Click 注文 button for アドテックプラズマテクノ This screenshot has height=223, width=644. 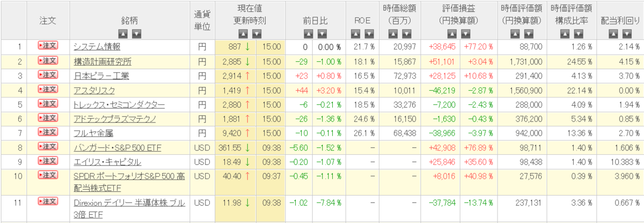pyautogui.click(x=48, y=118)
